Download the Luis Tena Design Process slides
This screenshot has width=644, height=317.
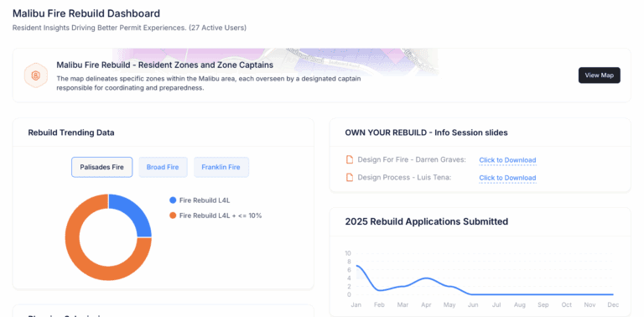(x=507, y=178)
